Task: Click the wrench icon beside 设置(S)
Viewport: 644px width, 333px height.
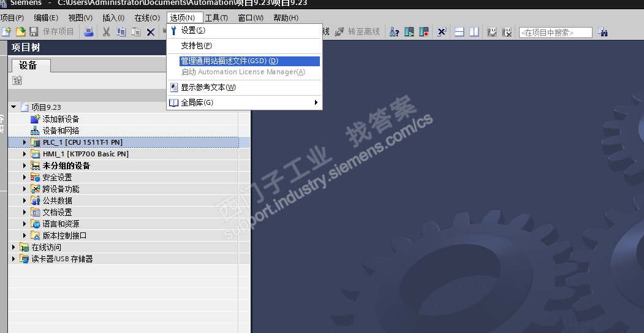Action: [x=174, y=30]
